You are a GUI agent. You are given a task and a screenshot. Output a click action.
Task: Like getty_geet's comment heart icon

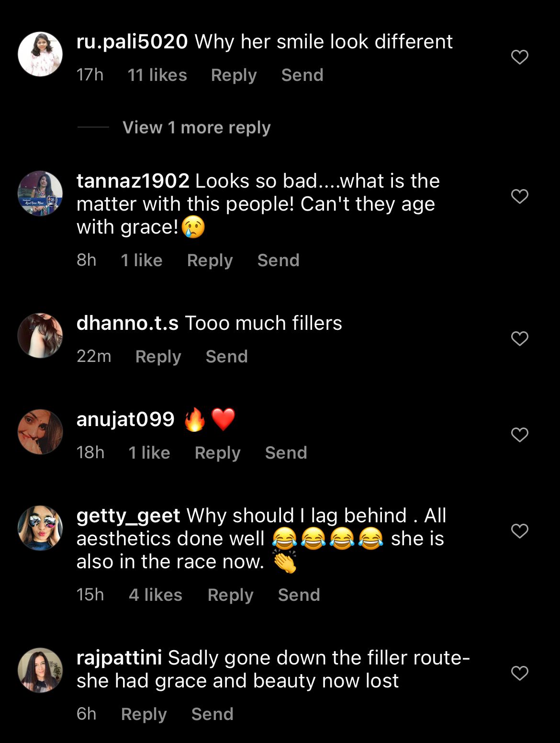[519, 531]
